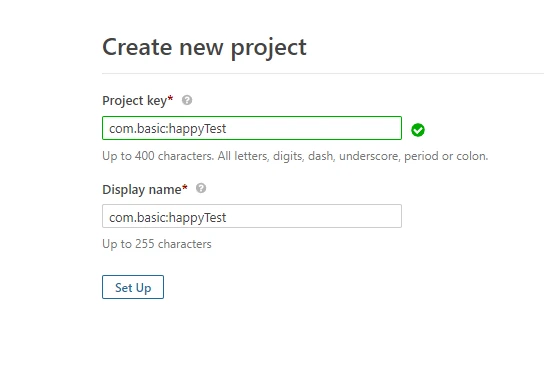This screenshot has height=382, width=544.
Task: Click the red asterisk after Project key
Action: pos(170,98)
